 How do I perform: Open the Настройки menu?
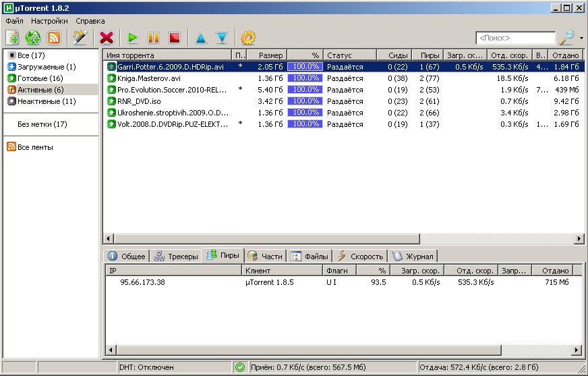point(49,21)
